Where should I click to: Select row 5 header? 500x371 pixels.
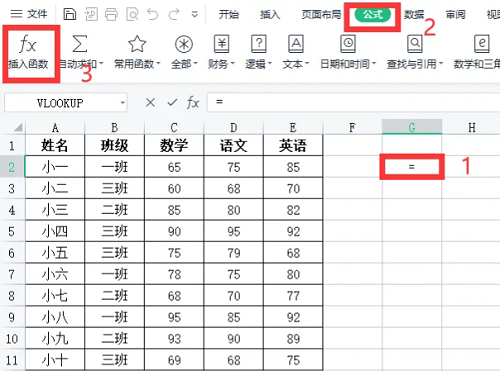tap(12, 231)
